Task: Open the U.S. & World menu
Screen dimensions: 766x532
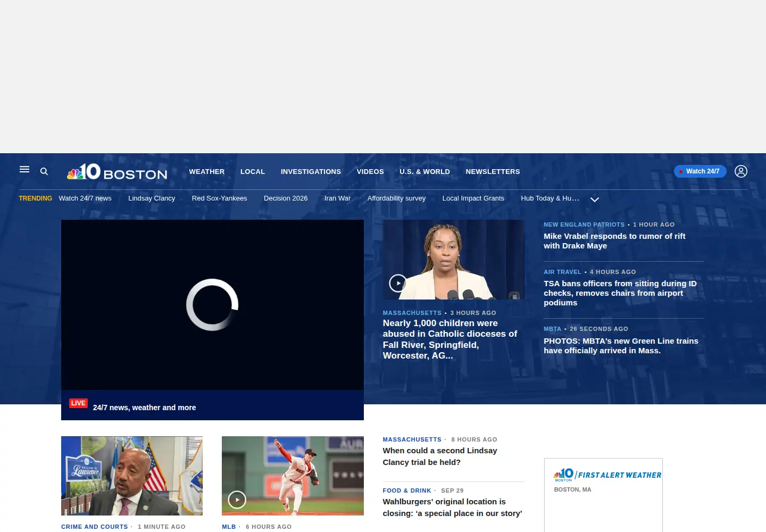Action: [424, 172]
